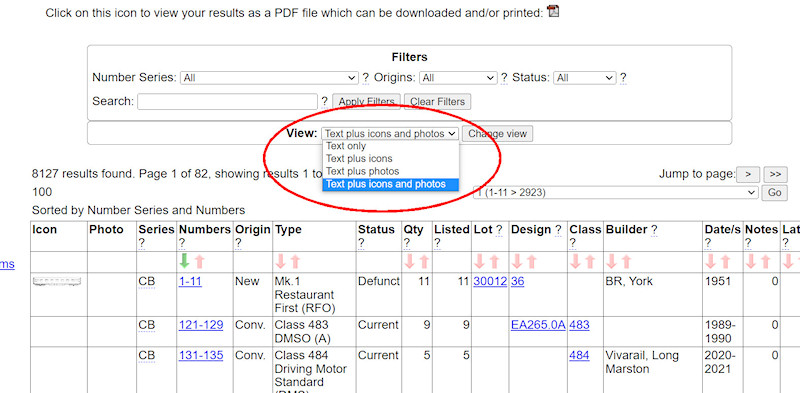Click the Clear Filters button
This screenshot has height=393, width=800.
point(438,102)
